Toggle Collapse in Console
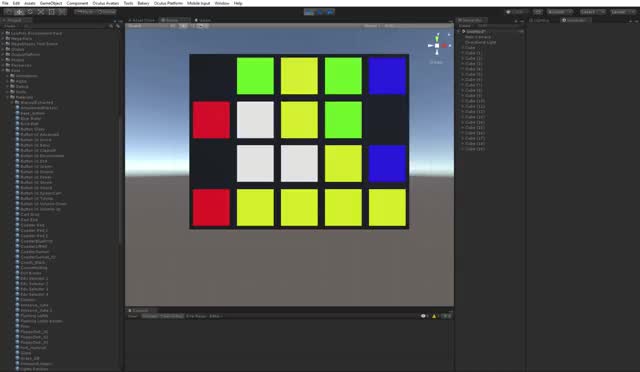The height and width of the screenshot is (372, 640). tap(149, 316)
